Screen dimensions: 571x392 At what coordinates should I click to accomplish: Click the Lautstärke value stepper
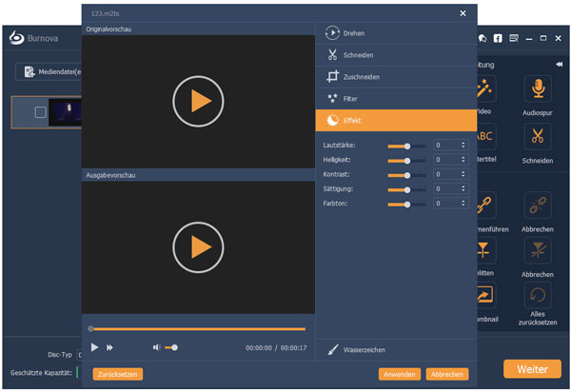(x=463, y=146)
